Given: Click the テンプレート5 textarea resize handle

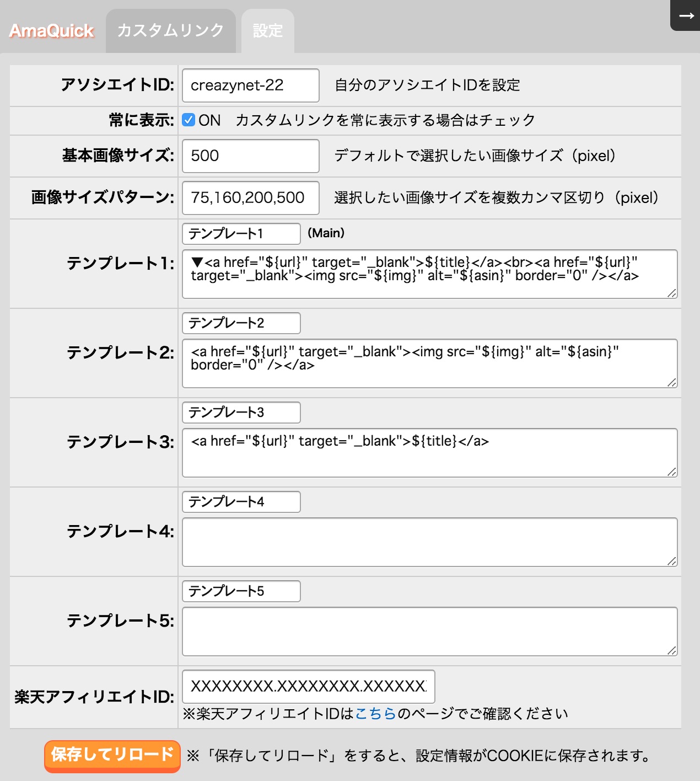Looking at the screenshot, I should (672, 651).
